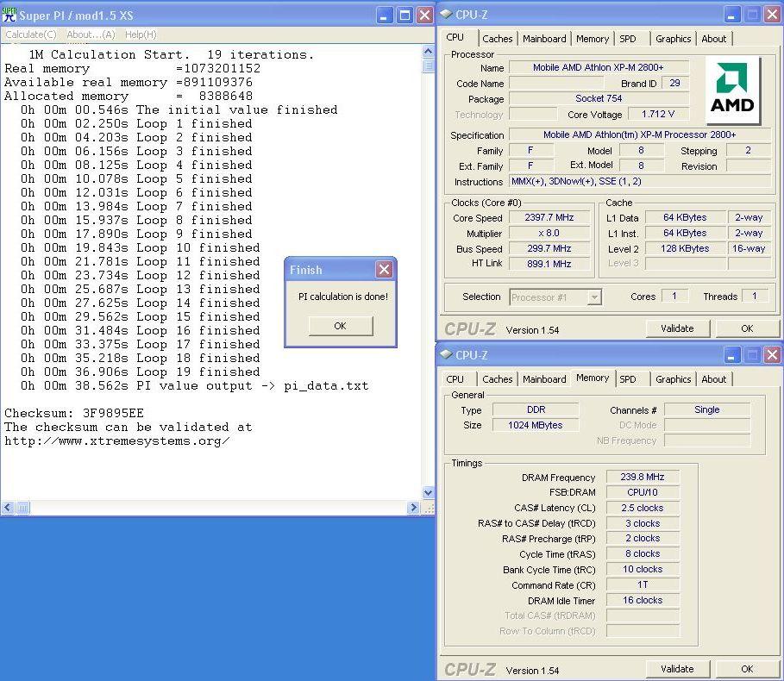Click the Instructions field MMX(+), 3DNow!(+)

point(639,181)
